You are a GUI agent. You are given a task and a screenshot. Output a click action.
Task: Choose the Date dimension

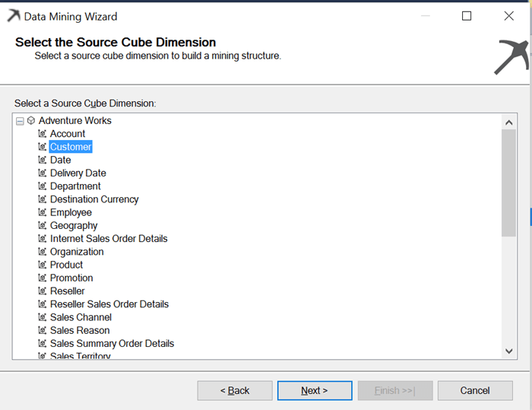(x=60, y=160)
